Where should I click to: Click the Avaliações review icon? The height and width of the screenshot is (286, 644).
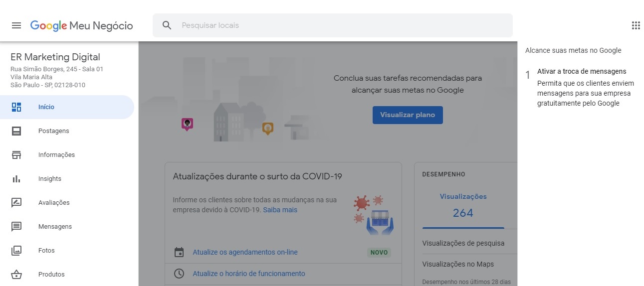click(16, 203)
